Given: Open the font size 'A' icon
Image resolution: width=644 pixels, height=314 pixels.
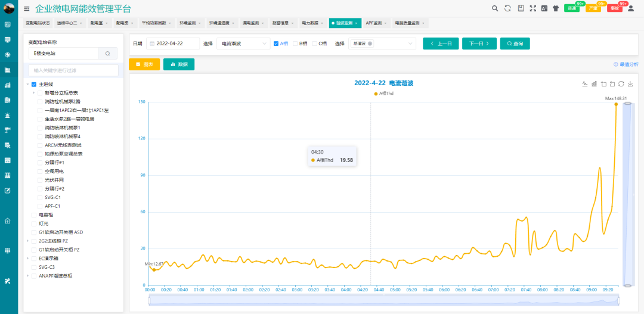Looking at the screenshot, I should (x=544, y=8).
